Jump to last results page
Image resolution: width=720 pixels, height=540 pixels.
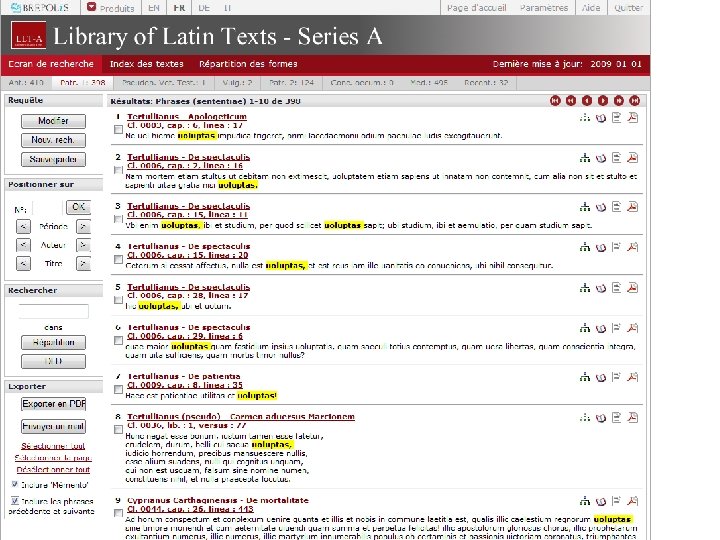pyautogui.click(x=635, y=101)
